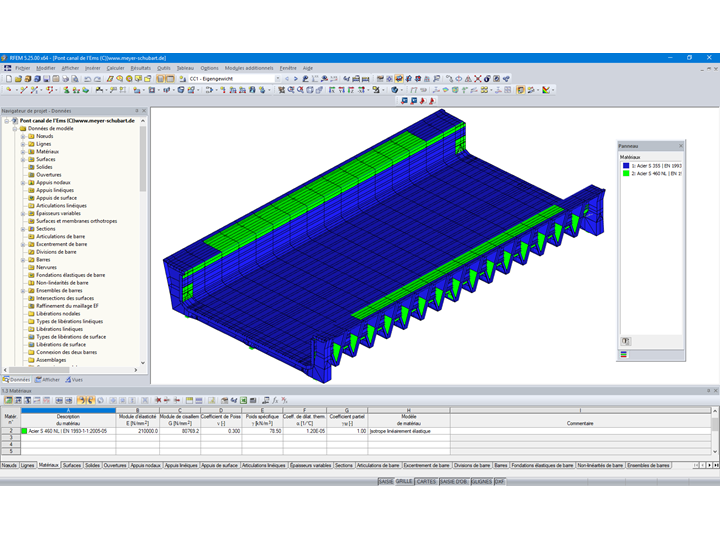Select the Libérations nodales tree item
Image resolution: width=720 pixels, height=540 pixels.
[x=58, y=314]
